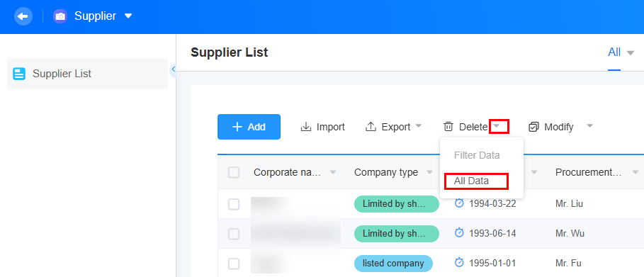Open the Supplier title dropdown arrow
The height and width of the screenshot is (277, 644).
pos(128,16)
